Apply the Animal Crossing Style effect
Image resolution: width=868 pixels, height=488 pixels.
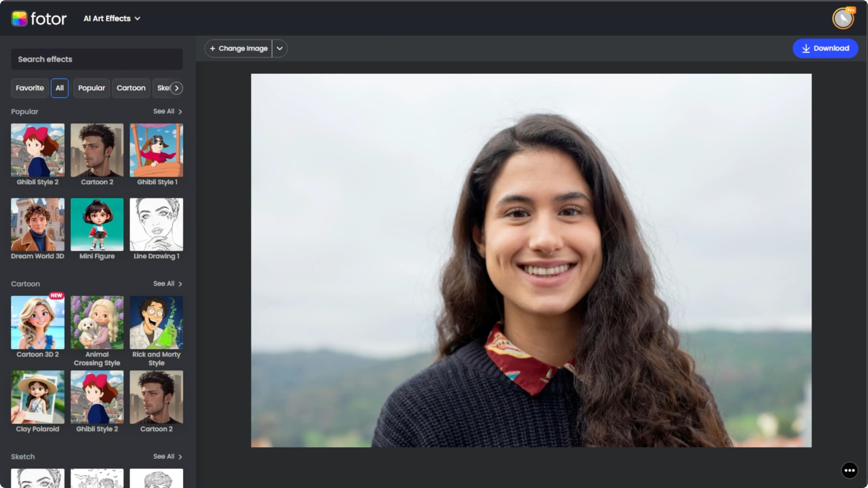[x=97, y=323]
